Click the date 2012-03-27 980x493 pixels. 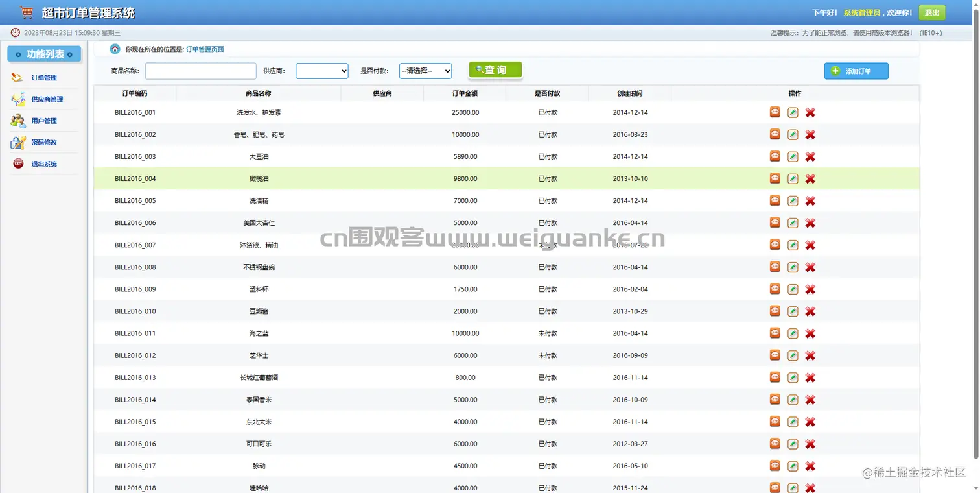tap(630, 444)
